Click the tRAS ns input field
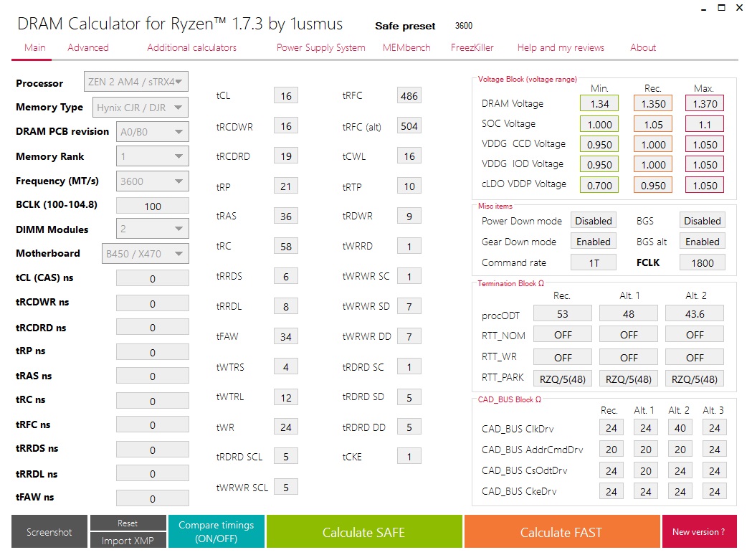752x560 pixels. tap(153, 376)
